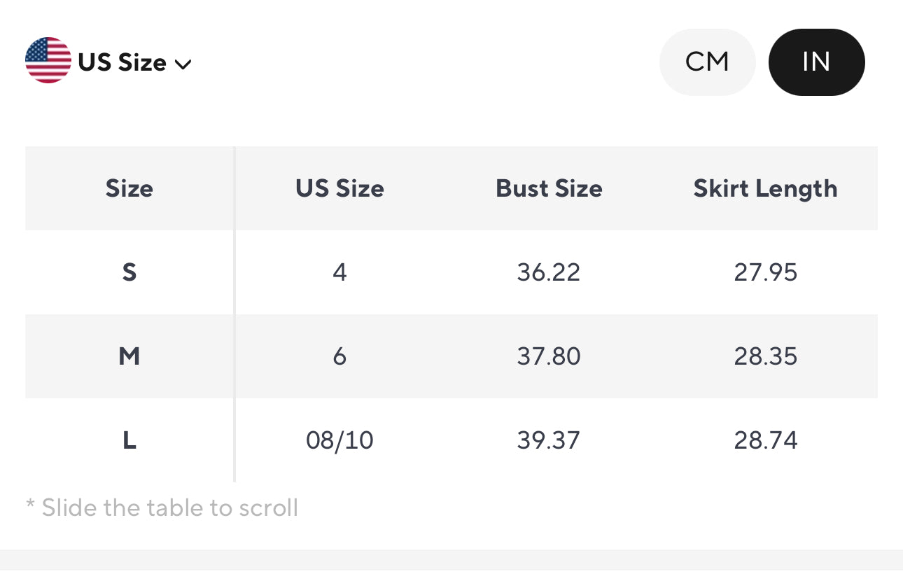The height and width of the screenshot is (588, 903).
Task: Select the IN unit toggle
Action: point(816,62)
